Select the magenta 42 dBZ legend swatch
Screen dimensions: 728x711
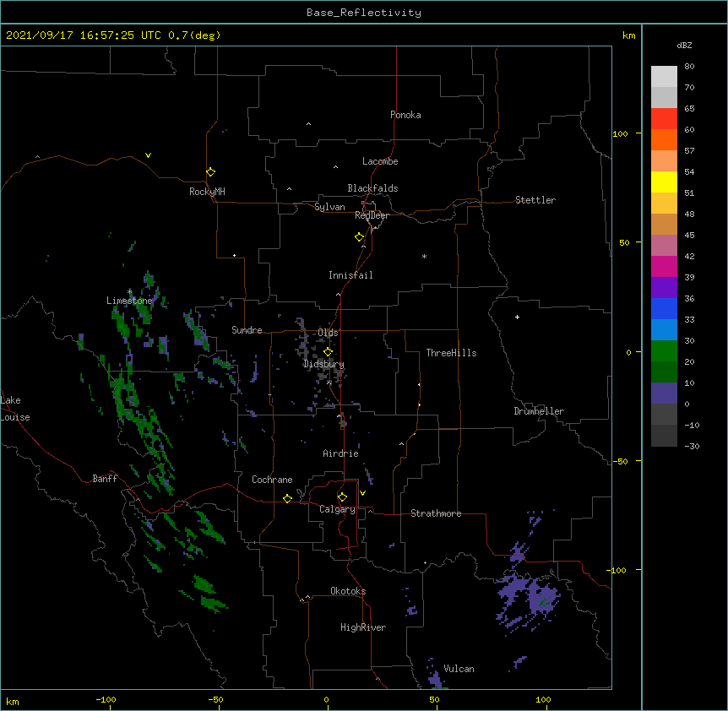pos(664,266)
